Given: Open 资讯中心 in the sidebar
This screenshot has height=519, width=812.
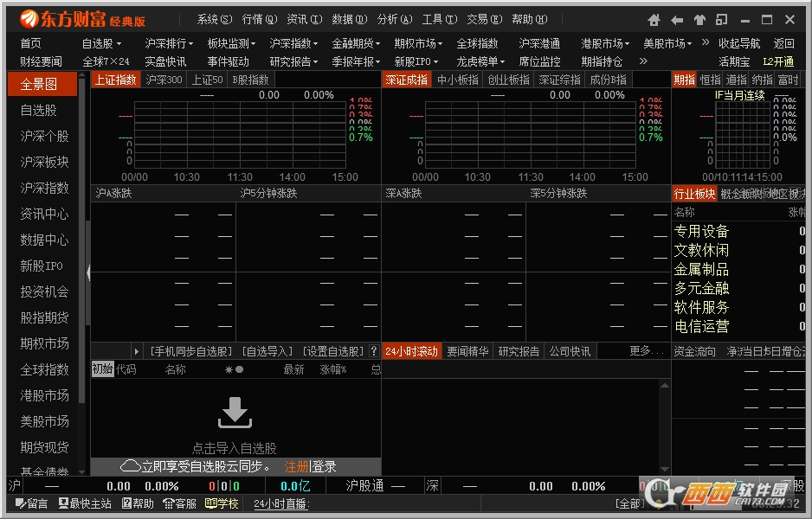Looking at the screenshot, I should 44,214.
